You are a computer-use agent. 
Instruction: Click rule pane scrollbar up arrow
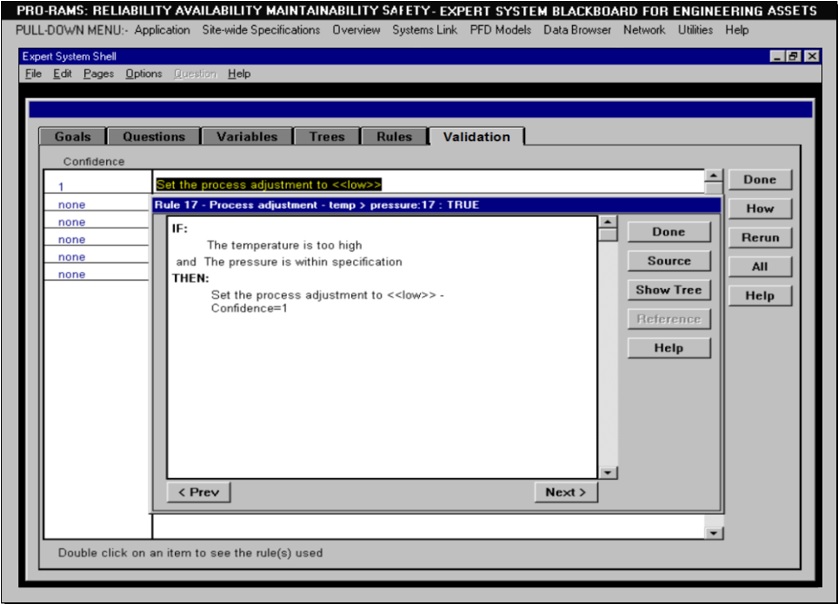(608, 221)
